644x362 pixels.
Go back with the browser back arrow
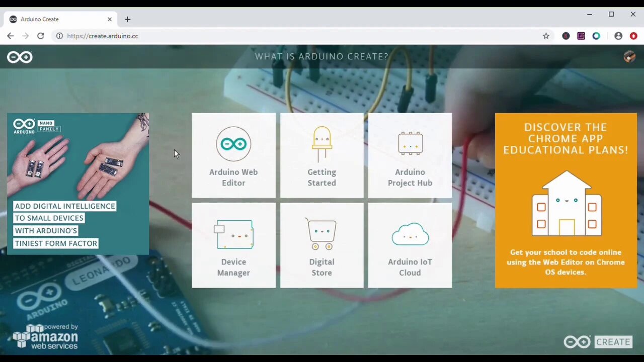tap(10, 36)
